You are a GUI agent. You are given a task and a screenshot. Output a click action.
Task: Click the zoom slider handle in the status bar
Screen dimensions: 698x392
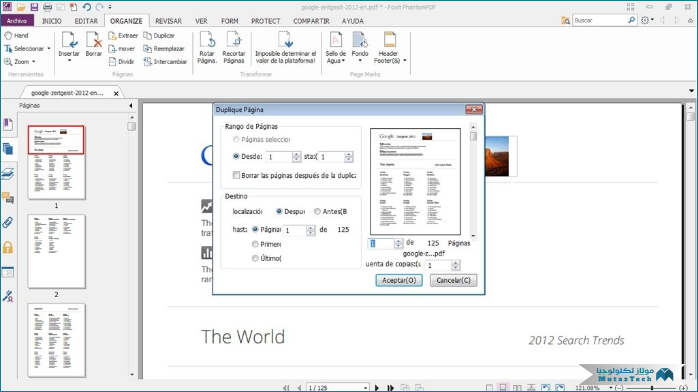coord(651,388)
